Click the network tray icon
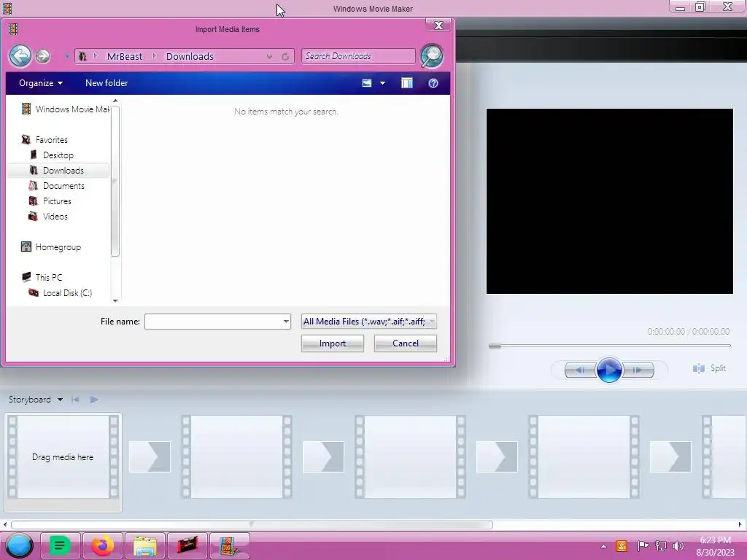747x560 pixels. click(x=660, y=545)
